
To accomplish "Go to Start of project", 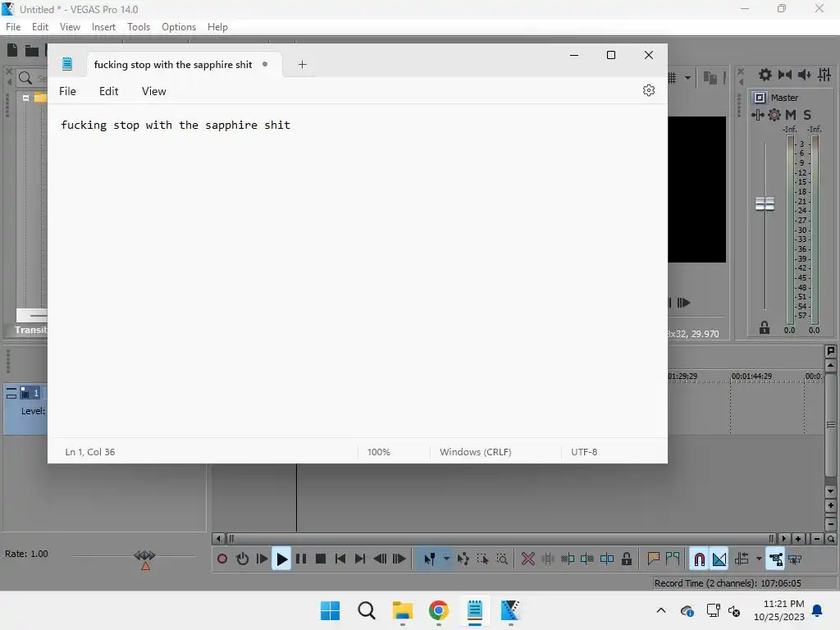I will [340, 559].
